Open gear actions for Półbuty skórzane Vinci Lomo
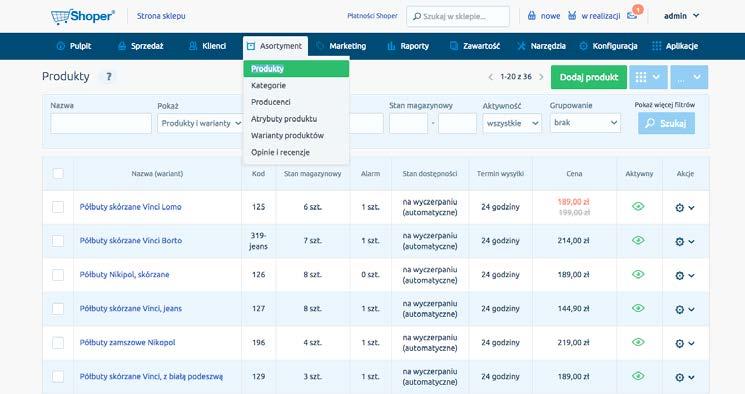The image size is (745, 394). [x=679, y=208]
